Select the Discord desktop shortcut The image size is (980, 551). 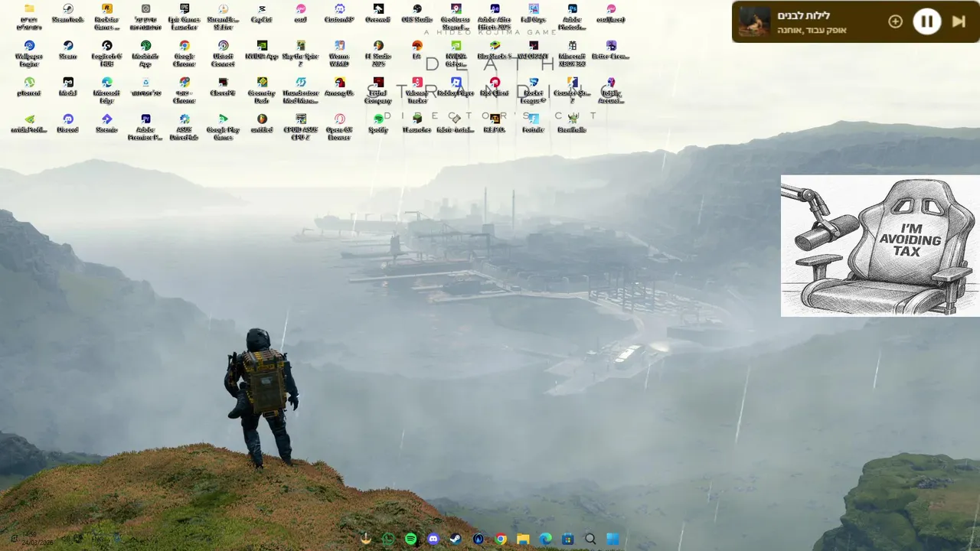tap(68, 124)
